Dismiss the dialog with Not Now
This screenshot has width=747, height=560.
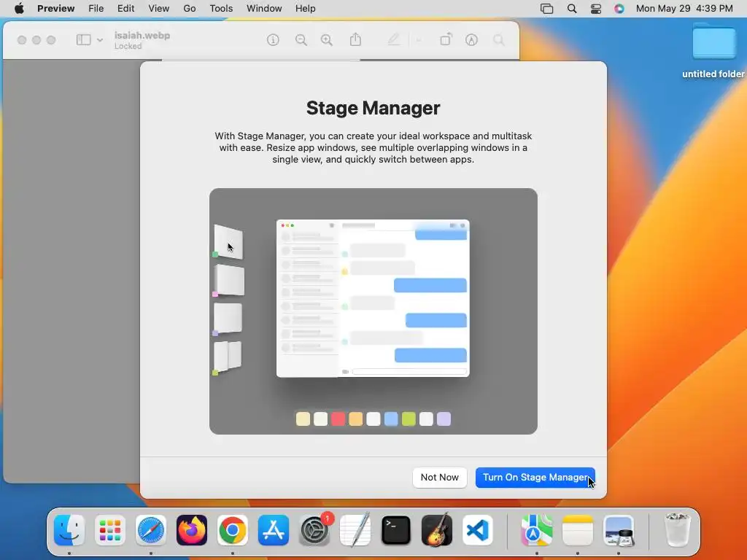click(x=439, y=477)
